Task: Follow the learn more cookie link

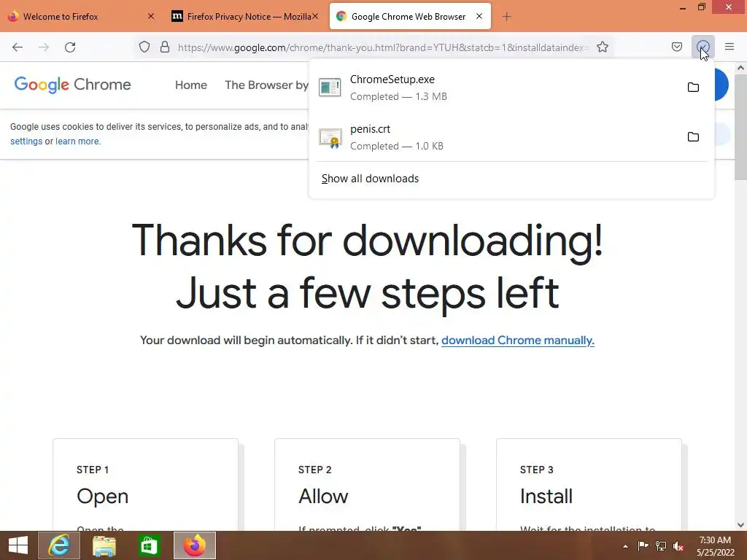Action: [x=77, y=141]
